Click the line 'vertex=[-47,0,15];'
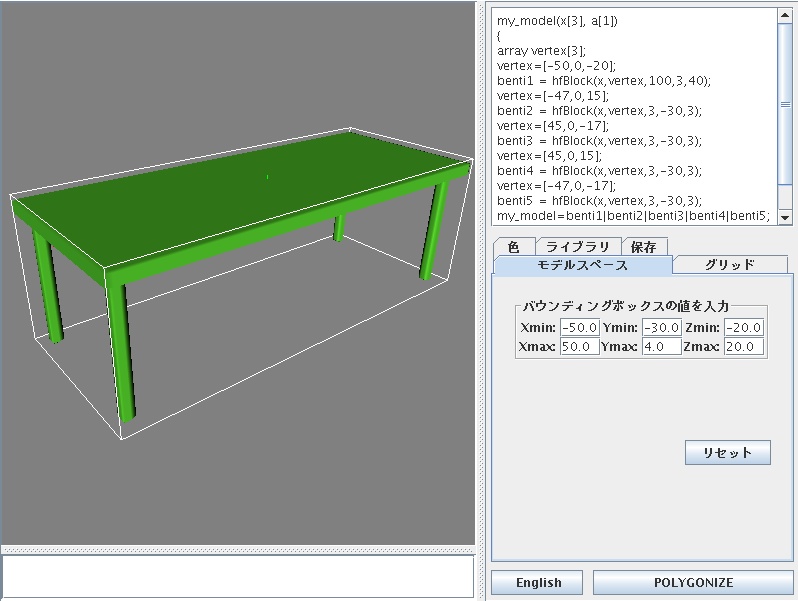 pos(553,96)
